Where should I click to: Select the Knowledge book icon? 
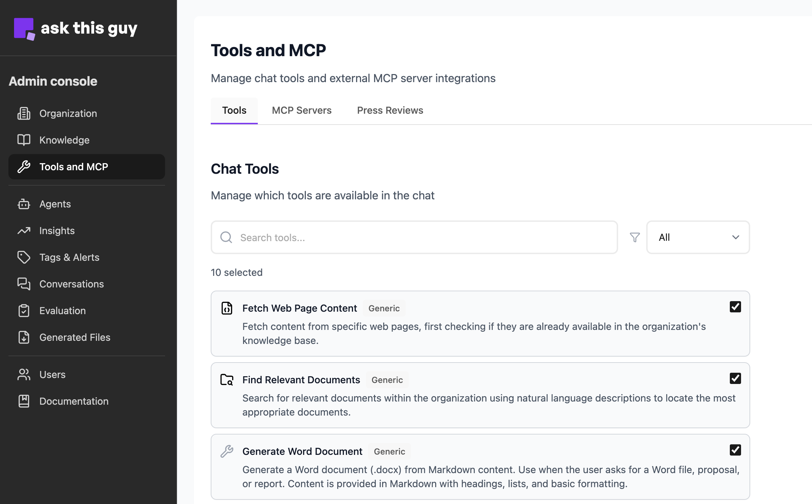(24, 140)
